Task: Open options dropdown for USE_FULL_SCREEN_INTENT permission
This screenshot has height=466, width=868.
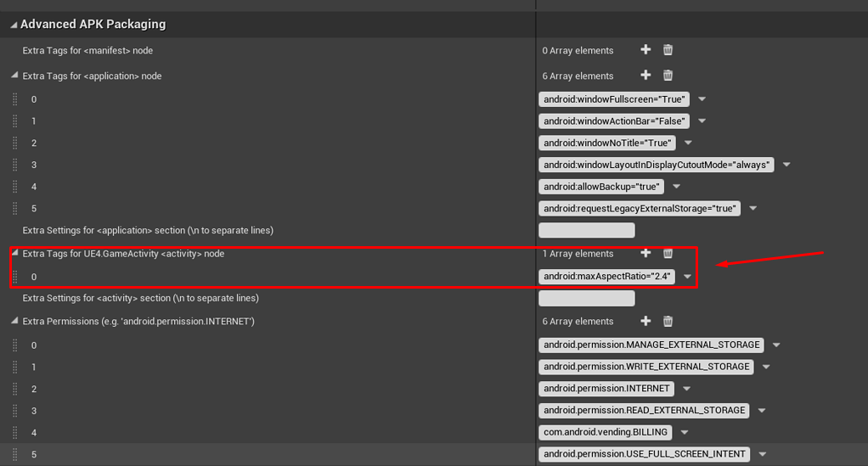Action: pyautogui.click(x=763, y=454)
